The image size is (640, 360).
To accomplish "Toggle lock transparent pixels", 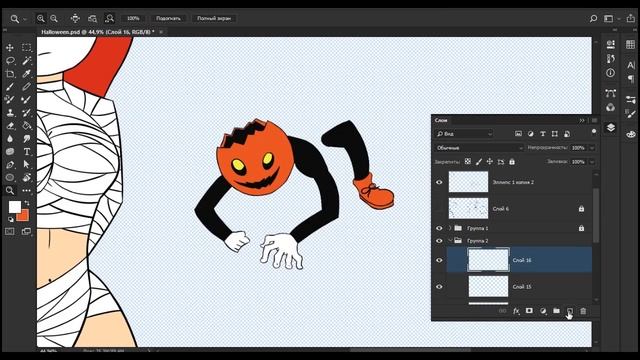I will (x=468, y=162).
